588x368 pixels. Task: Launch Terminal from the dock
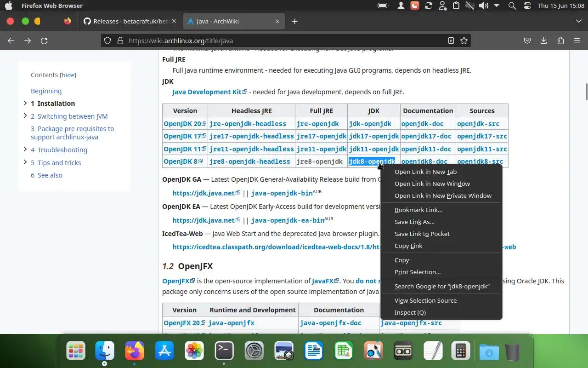click(224, 351)
